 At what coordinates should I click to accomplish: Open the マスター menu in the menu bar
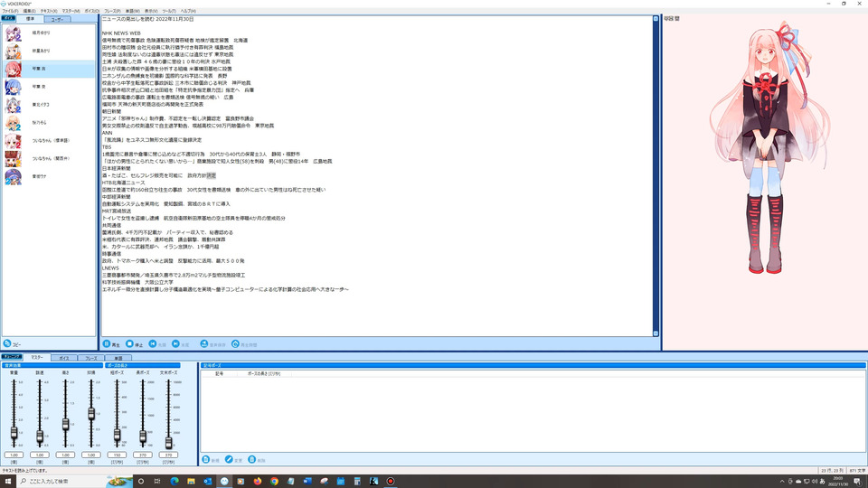pos(71,11)
